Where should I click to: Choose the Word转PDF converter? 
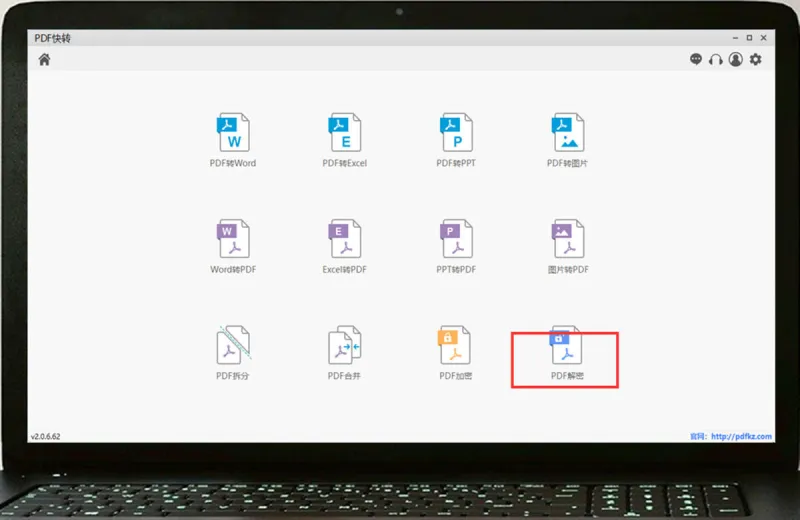click(x=233, y=246)
